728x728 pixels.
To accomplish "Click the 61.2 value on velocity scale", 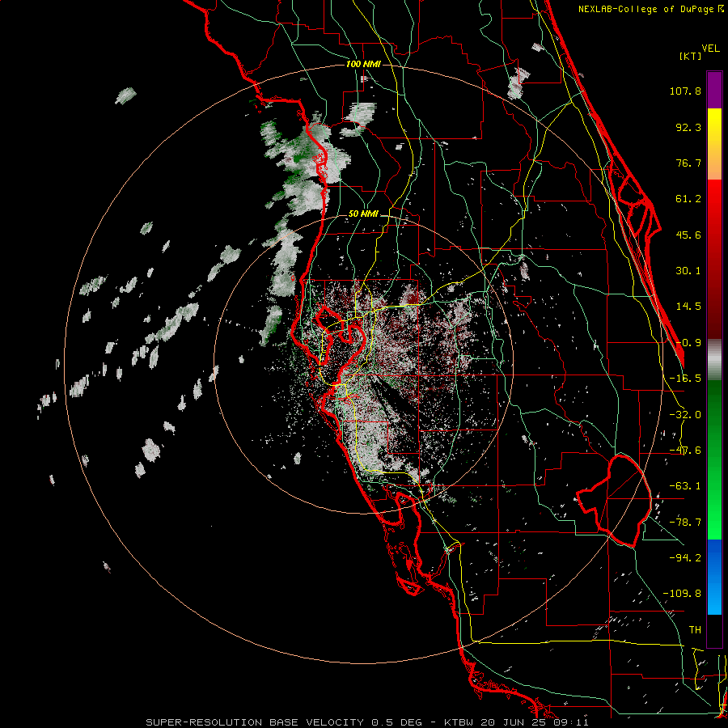I will 688,199.
